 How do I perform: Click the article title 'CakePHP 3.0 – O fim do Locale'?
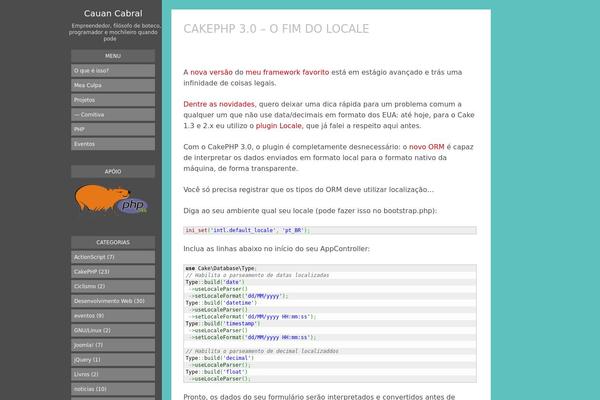276,29
